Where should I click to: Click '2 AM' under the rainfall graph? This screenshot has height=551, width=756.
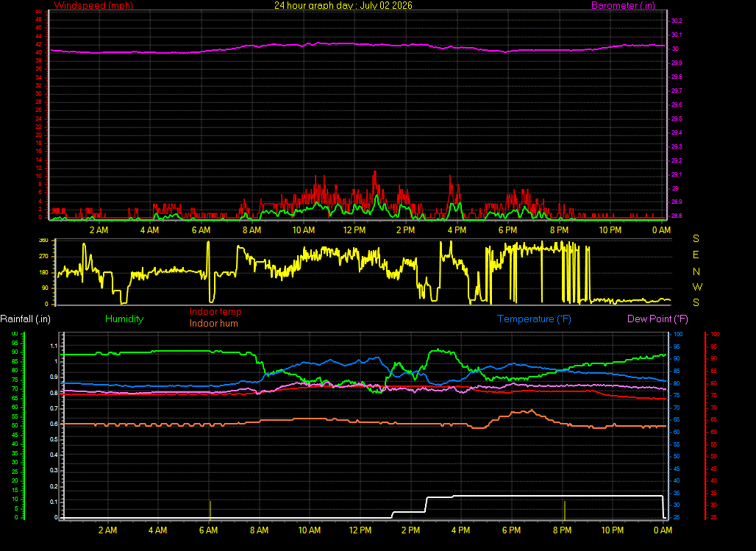point(107,530)
